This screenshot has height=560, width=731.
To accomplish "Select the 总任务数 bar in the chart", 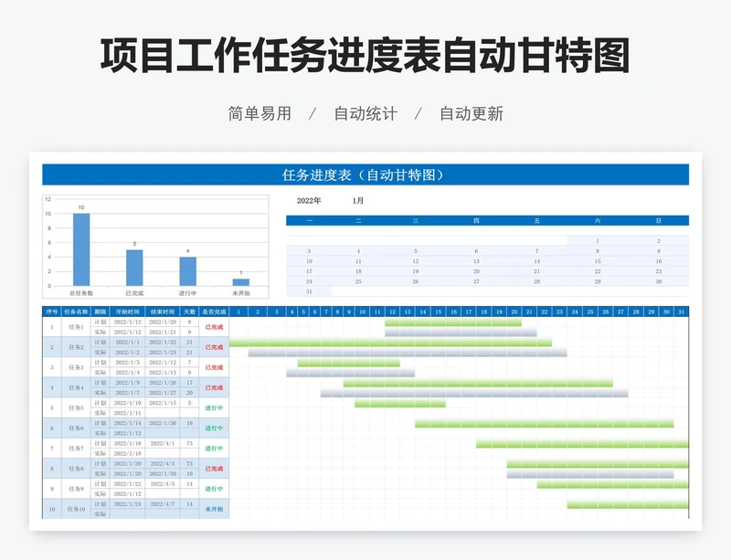I will tap(81, 249).
